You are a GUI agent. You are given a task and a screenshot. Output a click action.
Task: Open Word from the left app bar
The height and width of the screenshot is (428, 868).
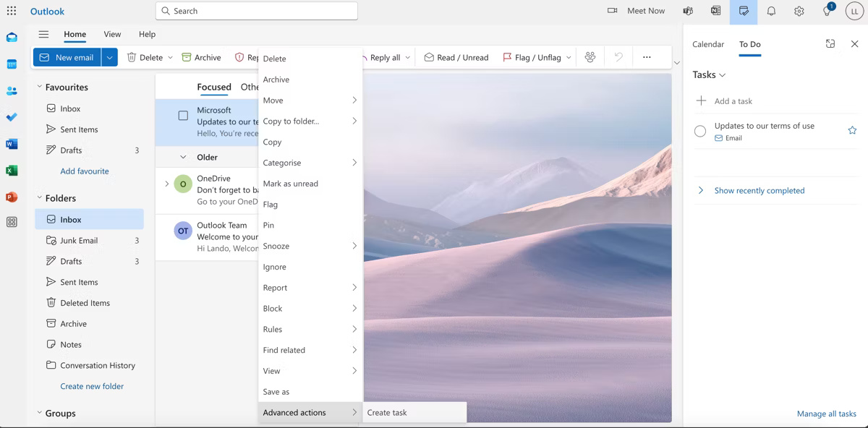click(12, 144)
